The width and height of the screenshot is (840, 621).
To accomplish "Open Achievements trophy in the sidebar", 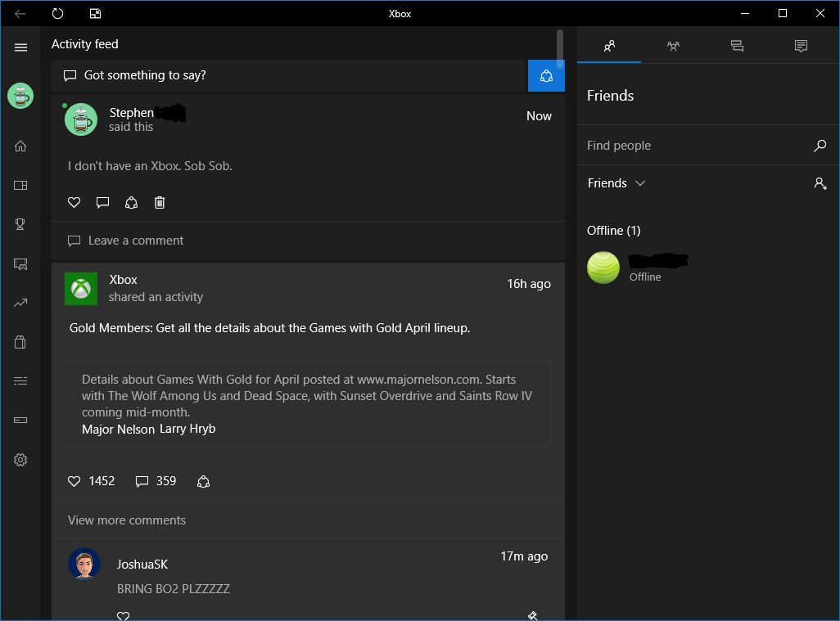I will [20, 224].
